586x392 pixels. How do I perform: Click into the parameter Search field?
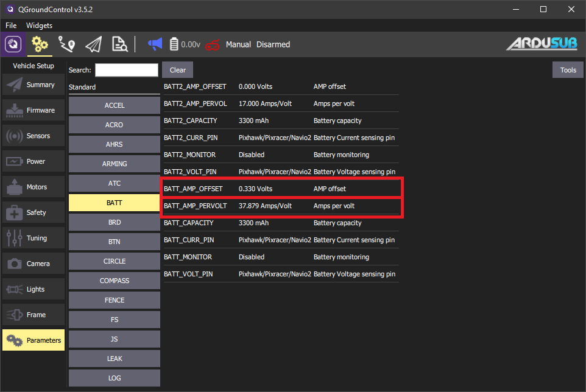127,70
